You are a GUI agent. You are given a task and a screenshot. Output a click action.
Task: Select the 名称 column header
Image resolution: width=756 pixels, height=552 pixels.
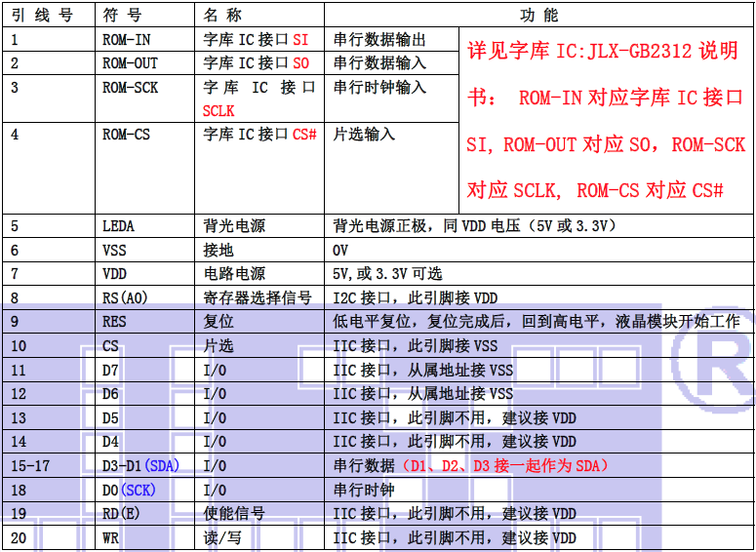[222, 15]
